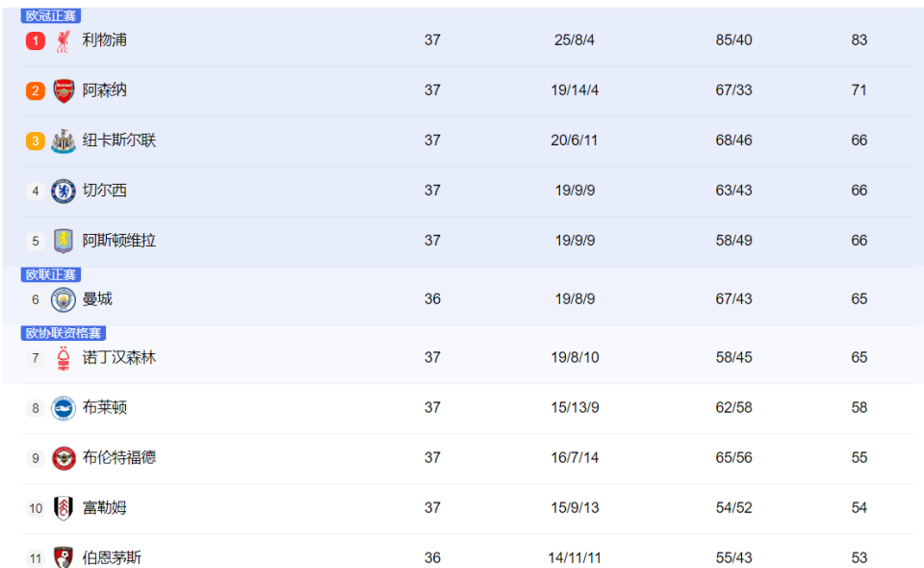Screen dimensions: 924x568
Task: Click the red rank 1 badge
Action: [x=36, y=40]
